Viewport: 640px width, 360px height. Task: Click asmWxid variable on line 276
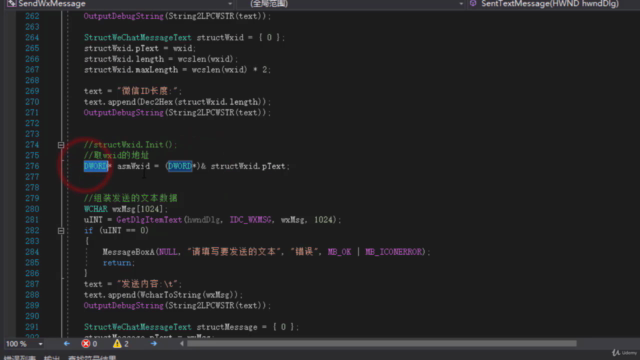133,166
